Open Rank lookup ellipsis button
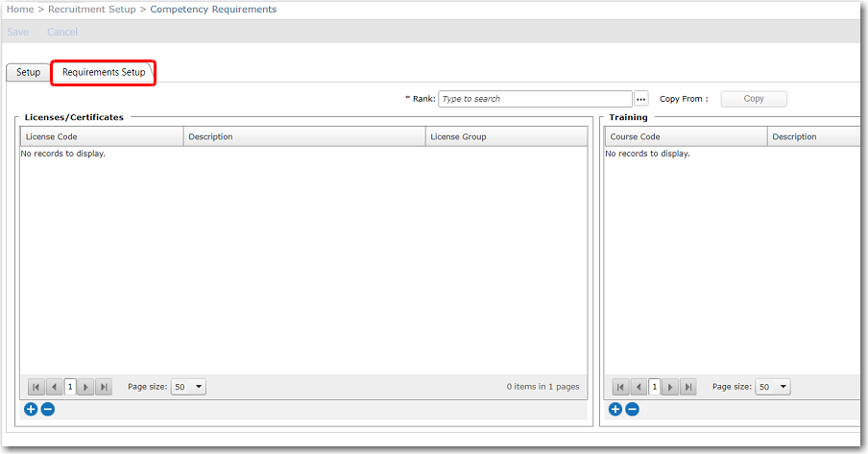 [641, 99]
